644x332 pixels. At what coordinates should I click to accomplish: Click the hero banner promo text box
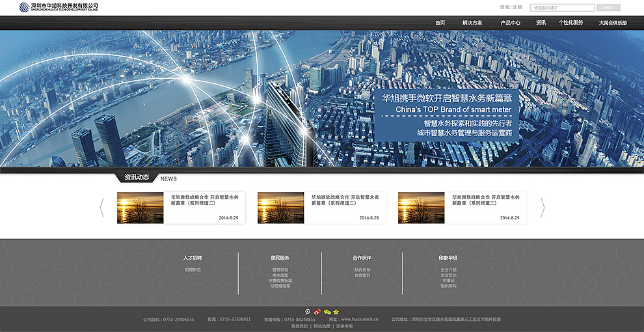(446, 115)
